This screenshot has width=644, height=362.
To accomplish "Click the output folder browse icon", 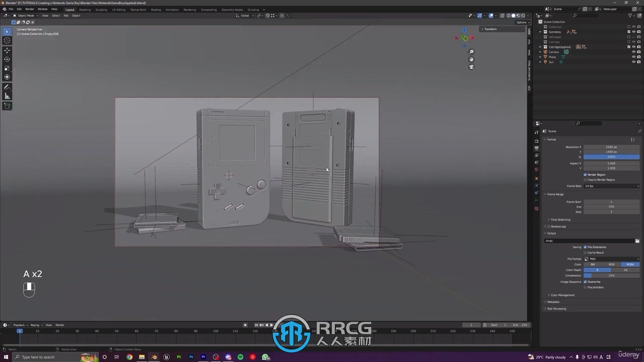I will pyautogui.click(x=637, y=241).
